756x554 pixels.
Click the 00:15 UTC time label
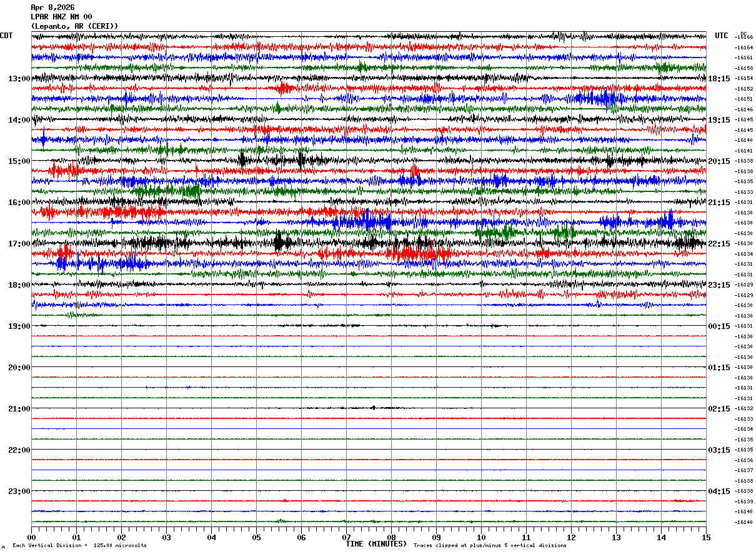719,326
